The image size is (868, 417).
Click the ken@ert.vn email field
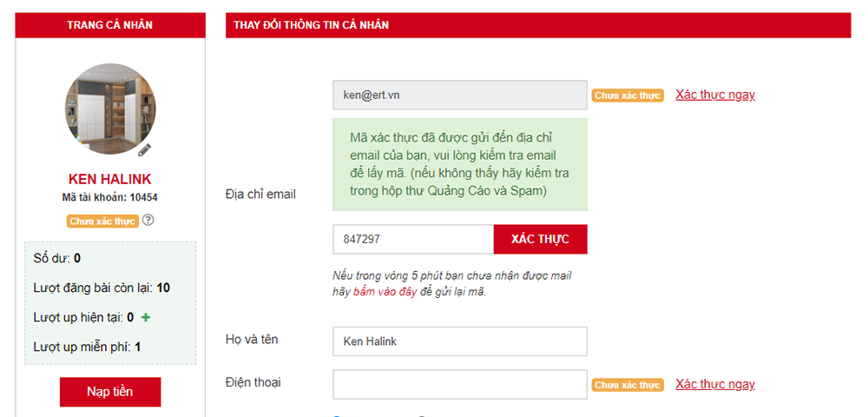[459, 95]
